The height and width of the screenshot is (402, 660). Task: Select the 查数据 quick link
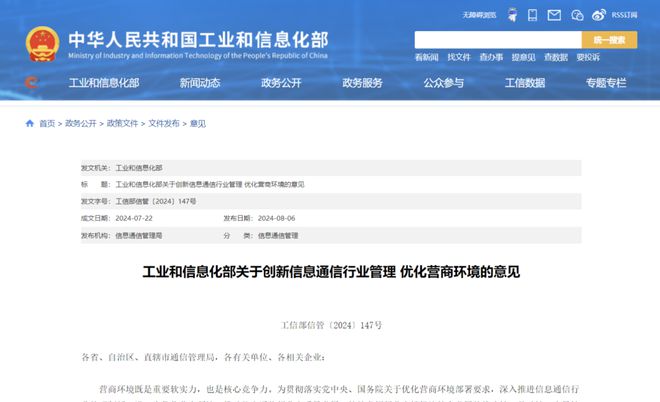pos(556,57)
